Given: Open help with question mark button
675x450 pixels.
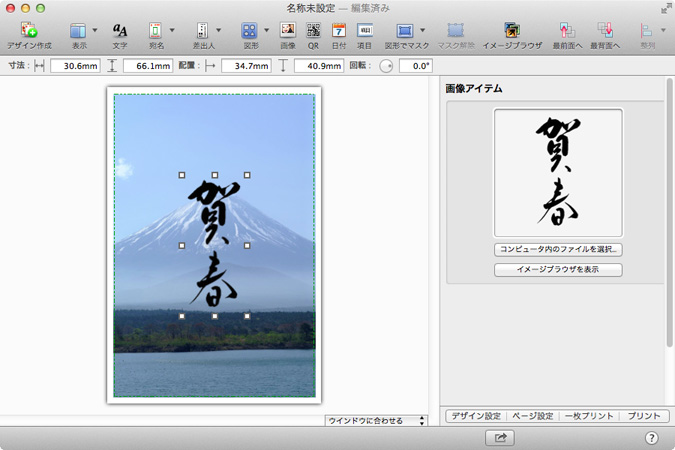Looking at the screenshot, I should pos(651,437).
